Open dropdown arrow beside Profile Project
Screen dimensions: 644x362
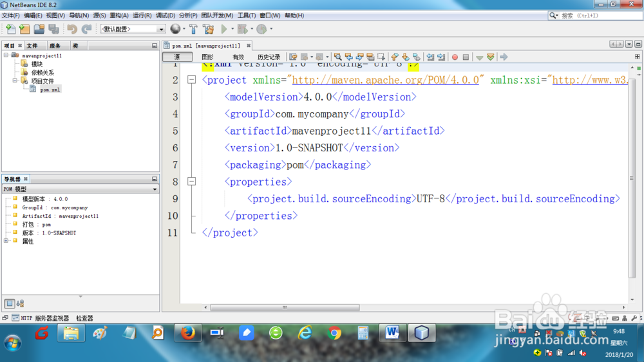coord(271,29)
